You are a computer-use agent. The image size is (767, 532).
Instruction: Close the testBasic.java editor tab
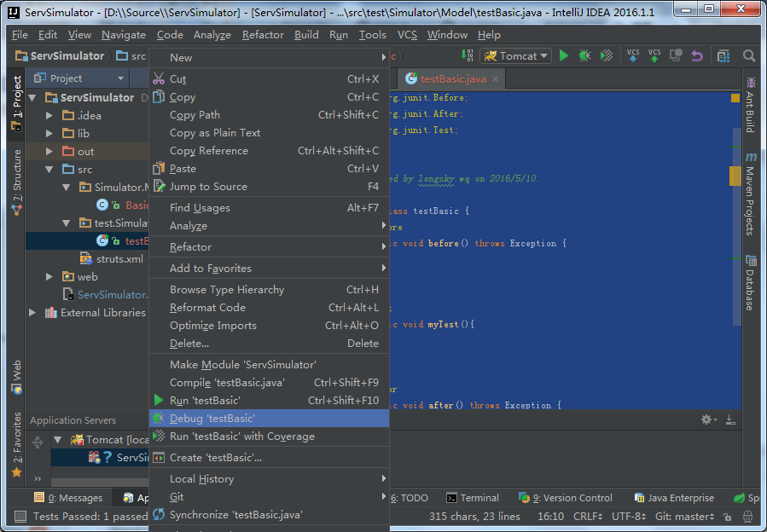point(495,78)
